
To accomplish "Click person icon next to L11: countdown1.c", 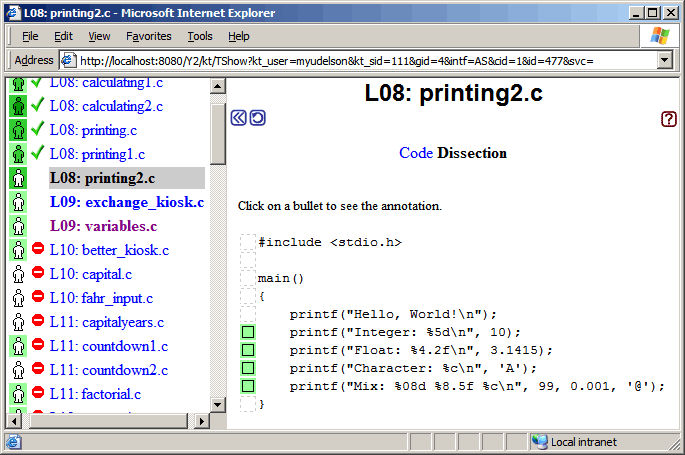I will tap(18, 346).
